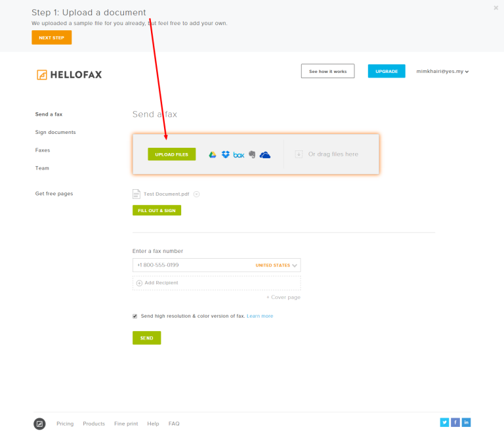This screenshot has width=504, height=440.
Task: Click the drag files download arrow icon
Action: click(299, 154)
